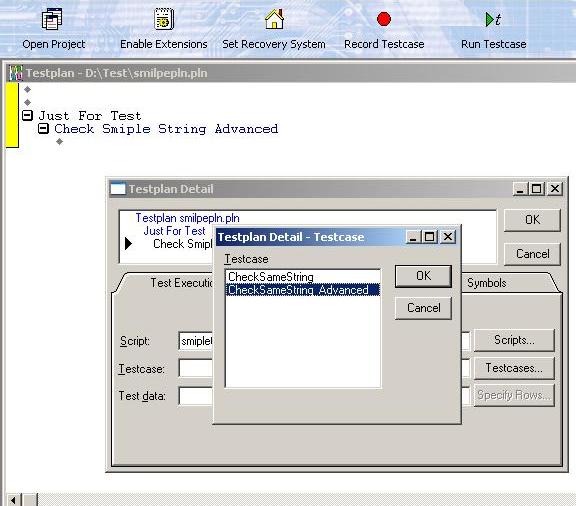Click the Set Recovery System house icon
The width and height of the screenshot is (576, 506).
point(274,19)
